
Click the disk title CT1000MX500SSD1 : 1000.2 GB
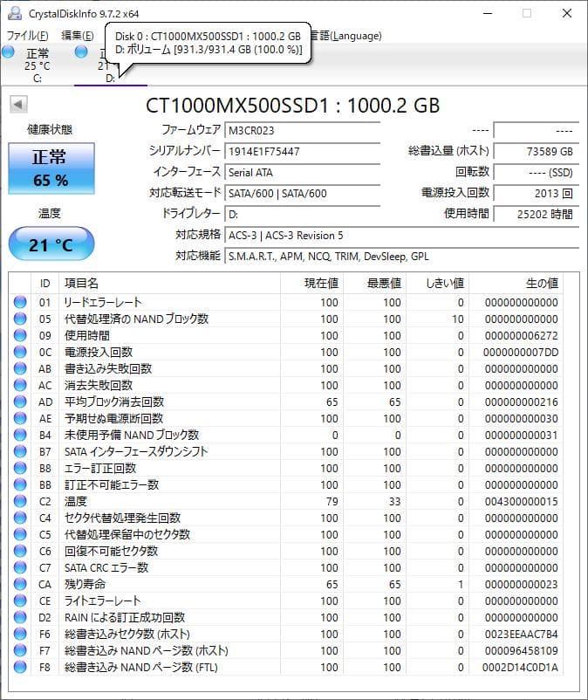pos(292,106)
